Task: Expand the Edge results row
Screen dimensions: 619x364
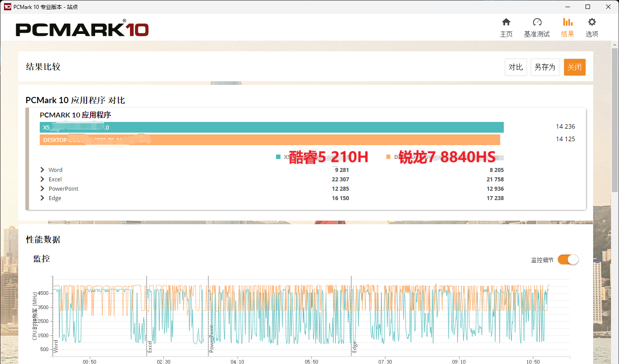Action: pyautogui.click(x=42, y=198)
